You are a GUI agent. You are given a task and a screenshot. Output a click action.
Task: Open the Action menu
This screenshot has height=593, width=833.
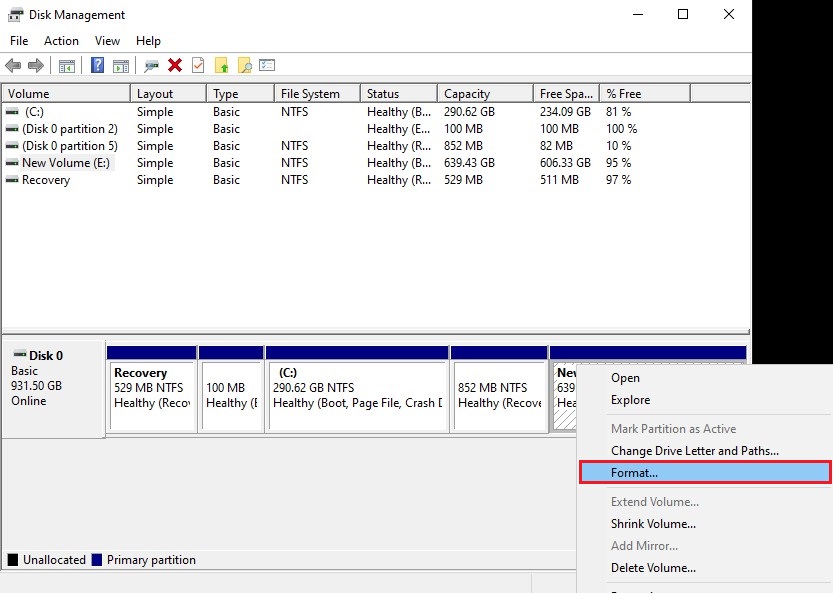pyautogui.click(x=61, y=41)
